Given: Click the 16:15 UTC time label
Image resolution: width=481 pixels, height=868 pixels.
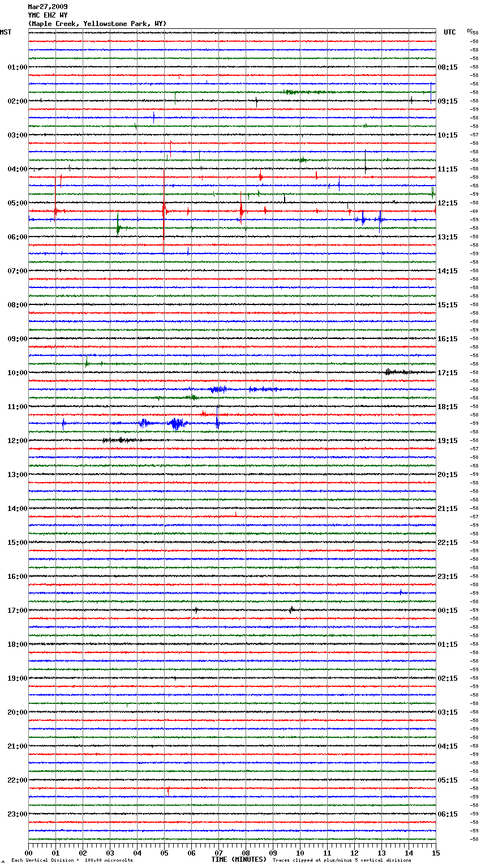Looking at the screenshot, I should (448, 339).
